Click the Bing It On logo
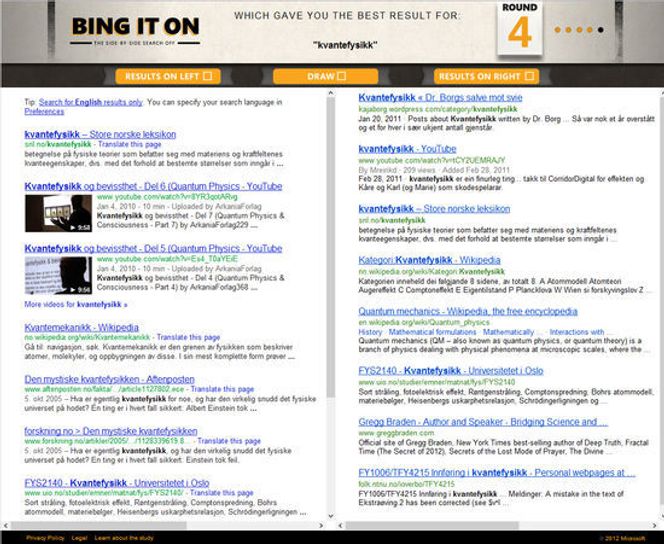664x544 pixels. (x=135, y=30)
